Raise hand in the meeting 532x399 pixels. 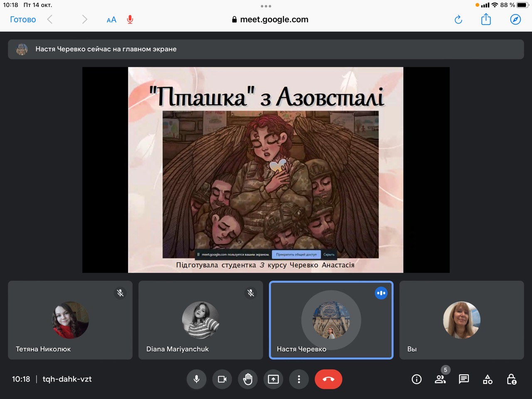pyautogui.click(x=248, y=379)
